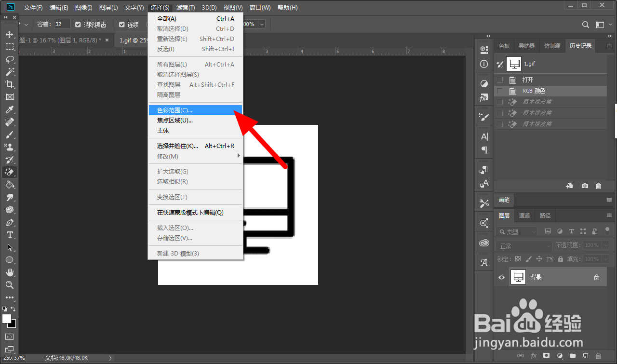This screenshot has width=617, height=364.
Task: Set history brush source for 打开 state
Action: 500,80
